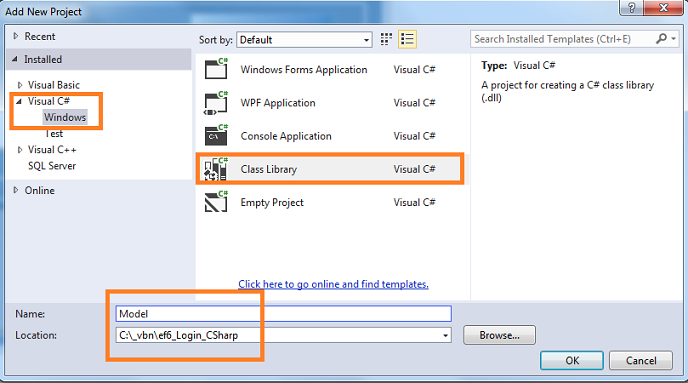Switch to small icons grid view
This screenshot has height=383, width=688.
click(x=386, y=39)
